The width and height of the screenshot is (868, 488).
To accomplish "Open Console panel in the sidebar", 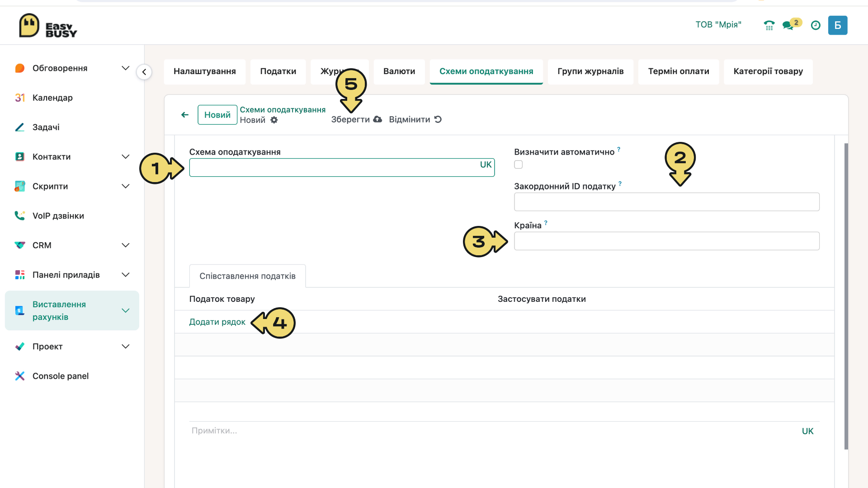I will click(60, 376).
